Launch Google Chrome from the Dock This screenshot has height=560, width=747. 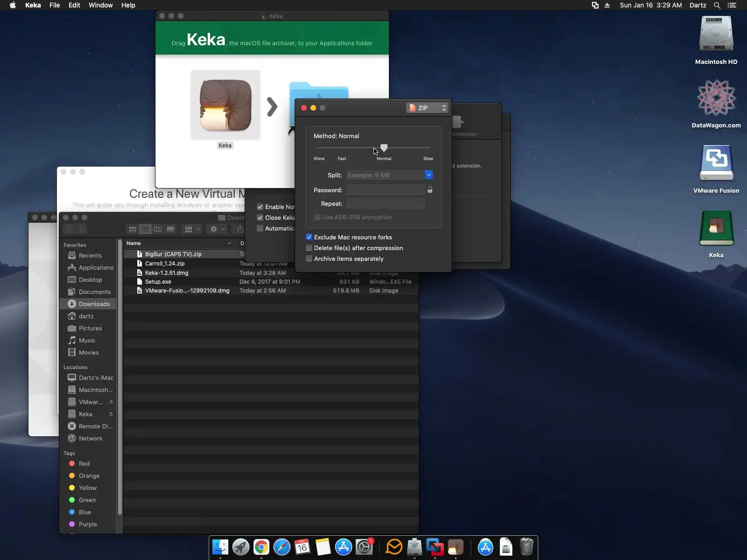[x=261, y=547]
